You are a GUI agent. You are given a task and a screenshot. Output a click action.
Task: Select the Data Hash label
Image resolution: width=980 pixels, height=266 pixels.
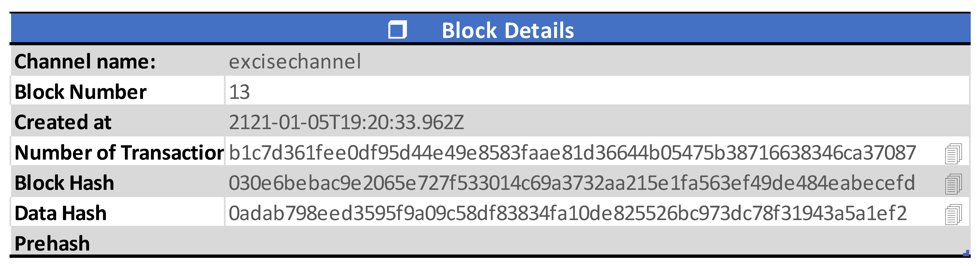61,213
